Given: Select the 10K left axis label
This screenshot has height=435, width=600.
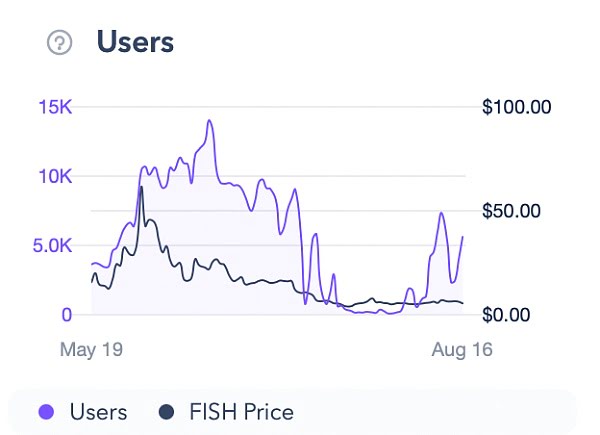Looking at the screenshot, I should pyautogui.click(x=55, y=176).
